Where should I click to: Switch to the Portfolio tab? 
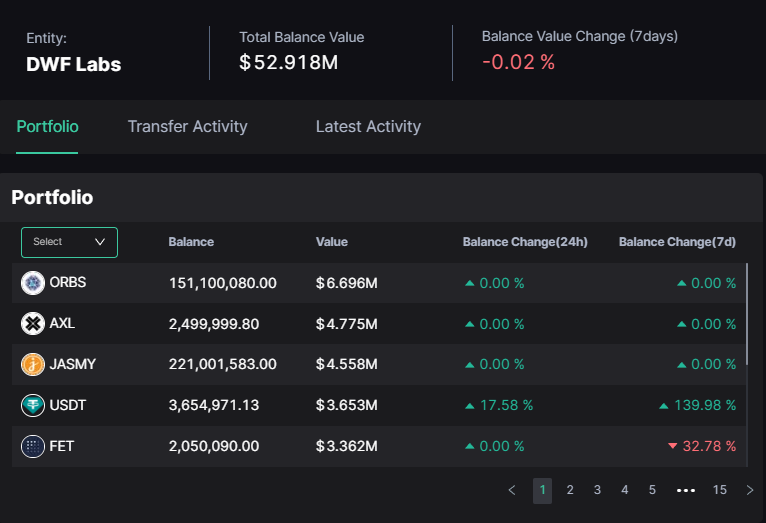click(x=47, y=126)
